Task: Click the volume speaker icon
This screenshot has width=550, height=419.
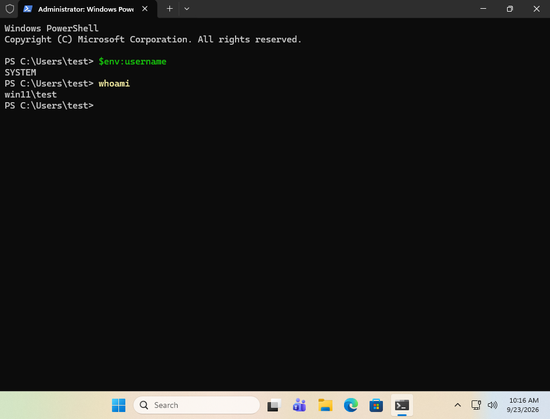Action: 492,405
